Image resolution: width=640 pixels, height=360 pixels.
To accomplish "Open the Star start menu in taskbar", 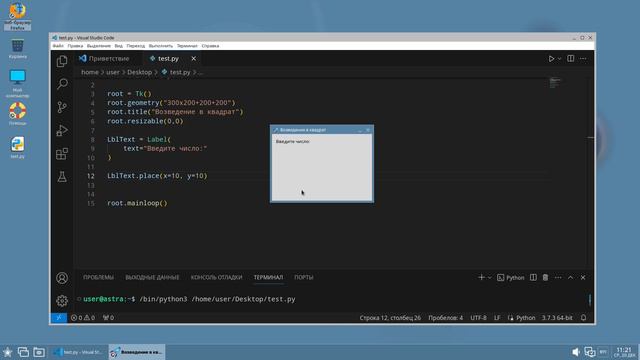I will click(x=7, y=352).
